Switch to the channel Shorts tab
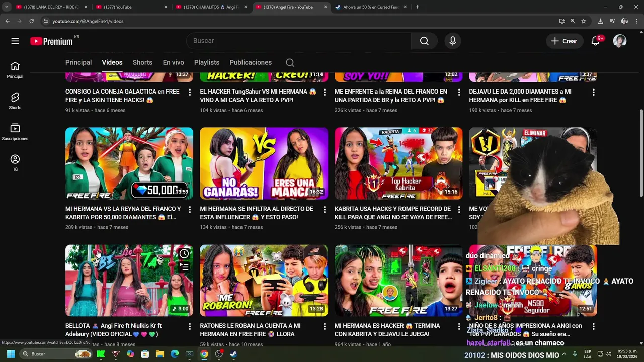Viewport: 644px width, 362px height. point(142,62)
